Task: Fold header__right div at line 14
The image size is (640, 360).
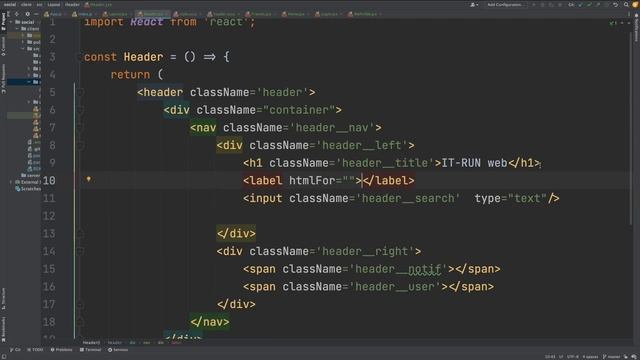Action: (80, 251)
